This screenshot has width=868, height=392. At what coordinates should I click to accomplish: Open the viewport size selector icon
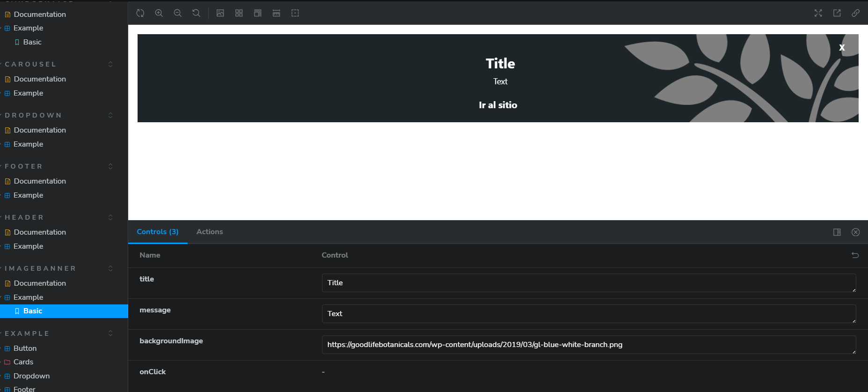coord(258,13)
